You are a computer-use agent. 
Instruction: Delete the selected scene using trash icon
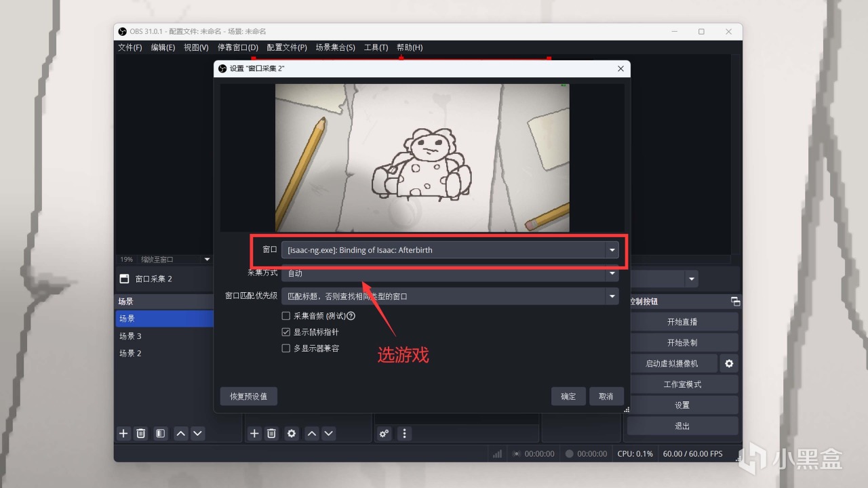pyautogui.click(x=141, y=433)
